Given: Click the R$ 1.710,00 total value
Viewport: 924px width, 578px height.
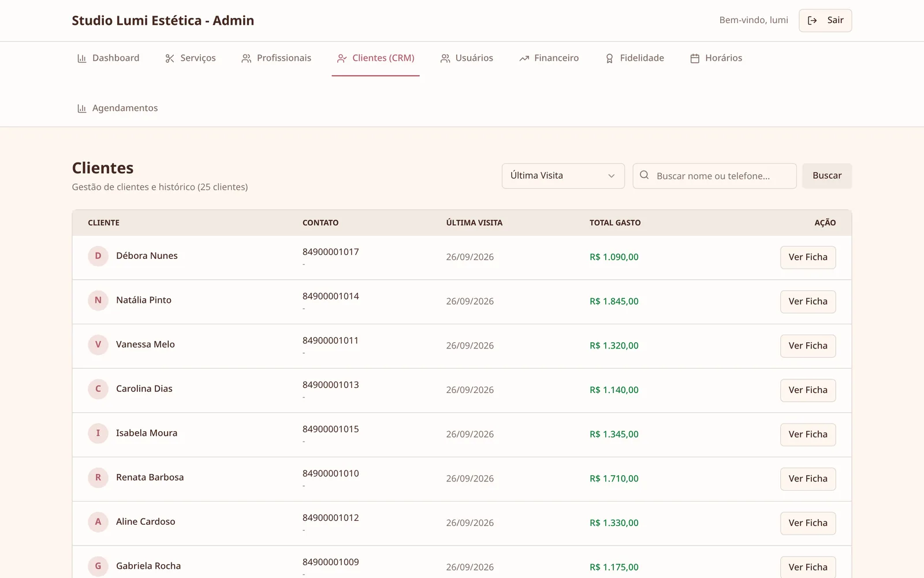Looking at the screenshot, I should click(614, 479).
